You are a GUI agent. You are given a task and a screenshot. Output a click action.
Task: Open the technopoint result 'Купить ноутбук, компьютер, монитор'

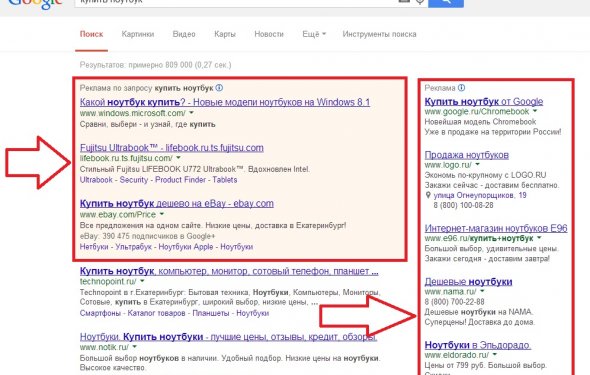tap(229, 271)
